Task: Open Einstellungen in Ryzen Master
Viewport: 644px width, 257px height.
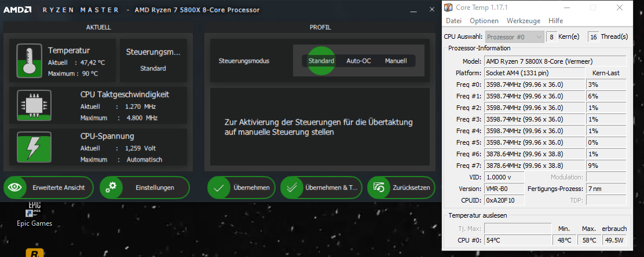Action: tap(145, 188)
